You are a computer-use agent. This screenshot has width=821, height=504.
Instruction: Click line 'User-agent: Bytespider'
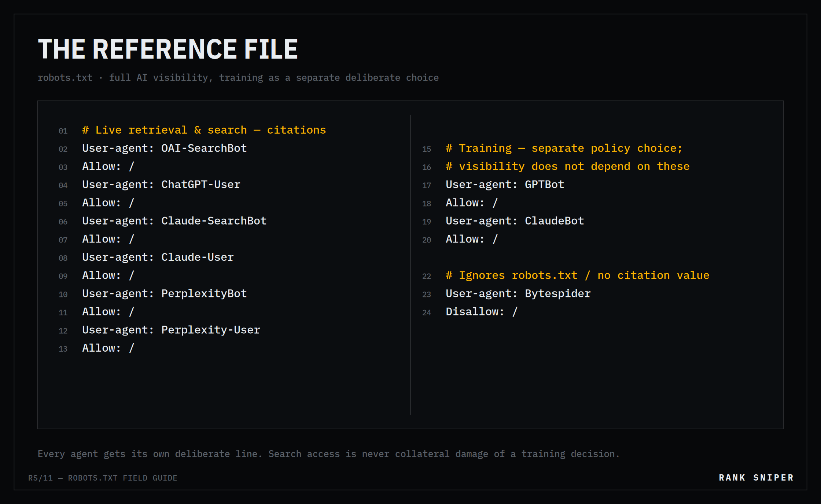518,293
